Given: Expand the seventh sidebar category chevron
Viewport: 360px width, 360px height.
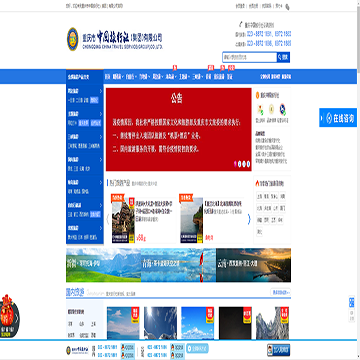Looking at the screenshot, I should [101, 228].
